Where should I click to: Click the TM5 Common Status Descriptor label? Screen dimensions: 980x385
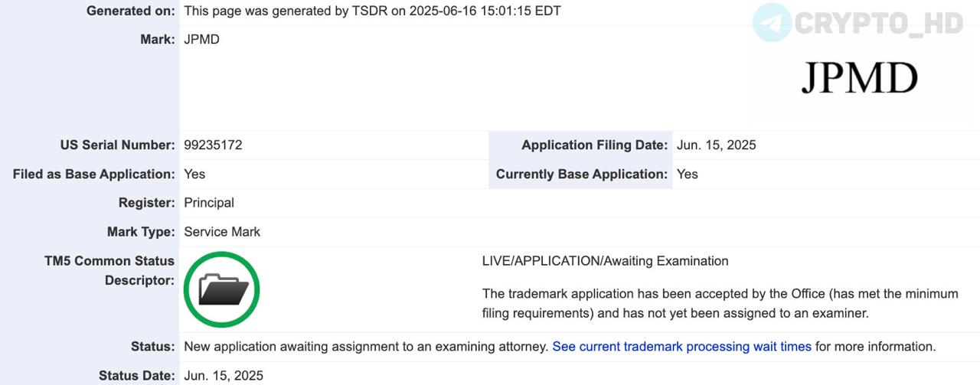109,271
